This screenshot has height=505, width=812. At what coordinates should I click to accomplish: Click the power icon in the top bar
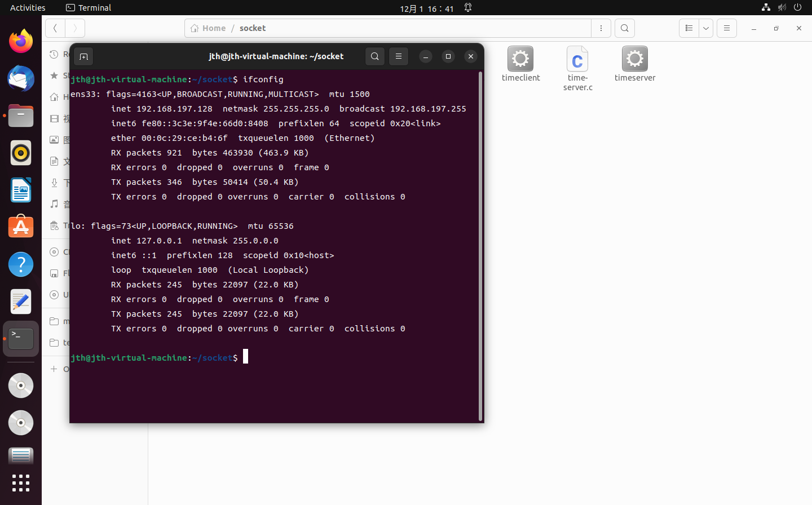797,7
